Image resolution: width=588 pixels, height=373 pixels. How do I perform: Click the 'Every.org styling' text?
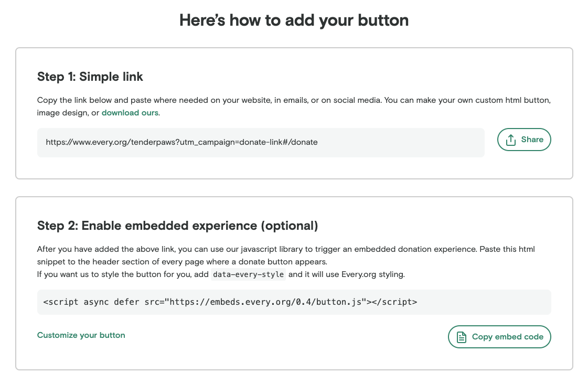[x=373, y=274]
